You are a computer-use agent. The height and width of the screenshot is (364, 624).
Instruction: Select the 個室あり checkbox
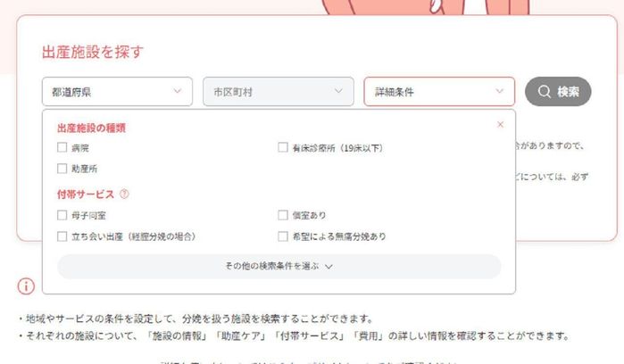(x=283, y=215)
